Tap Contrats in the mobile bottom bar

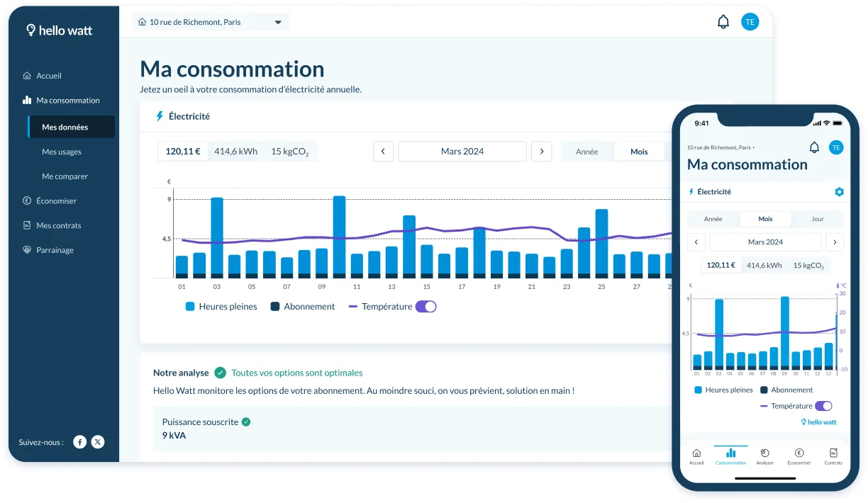(833, 456)
